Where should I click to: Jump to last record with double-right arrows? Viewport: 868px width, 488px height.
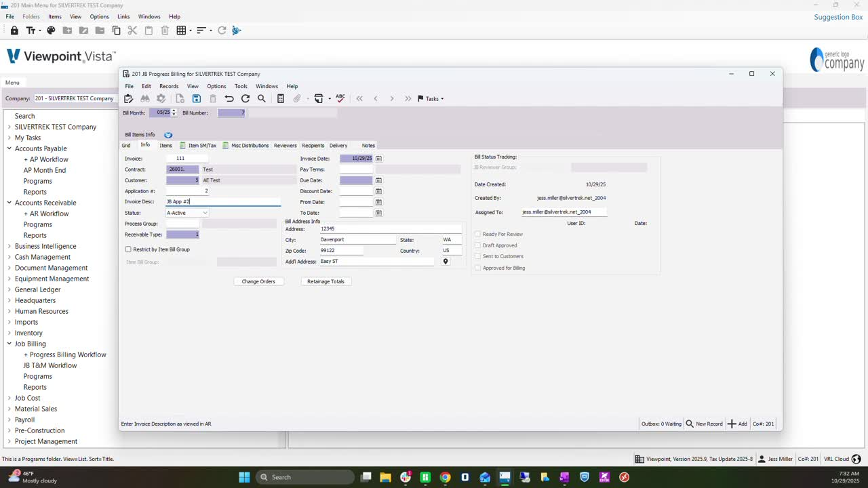pyautogui.click(x=408, y=99)
